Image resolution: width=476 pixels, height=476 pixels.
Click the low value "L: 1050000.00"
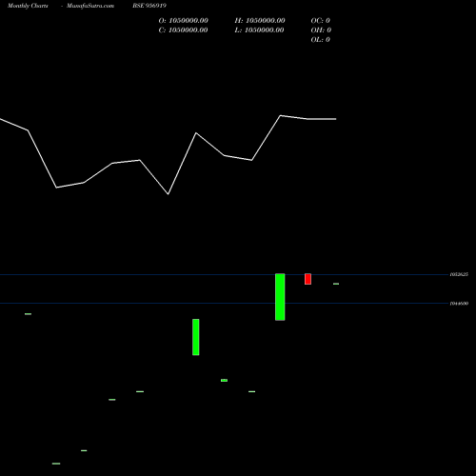coord(259,30)
